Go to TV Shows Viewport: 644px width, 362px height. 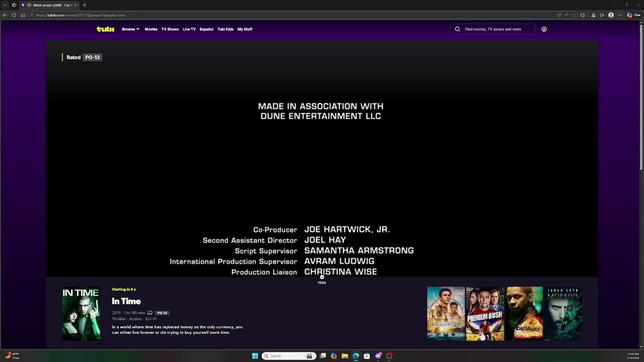point(170,29)
